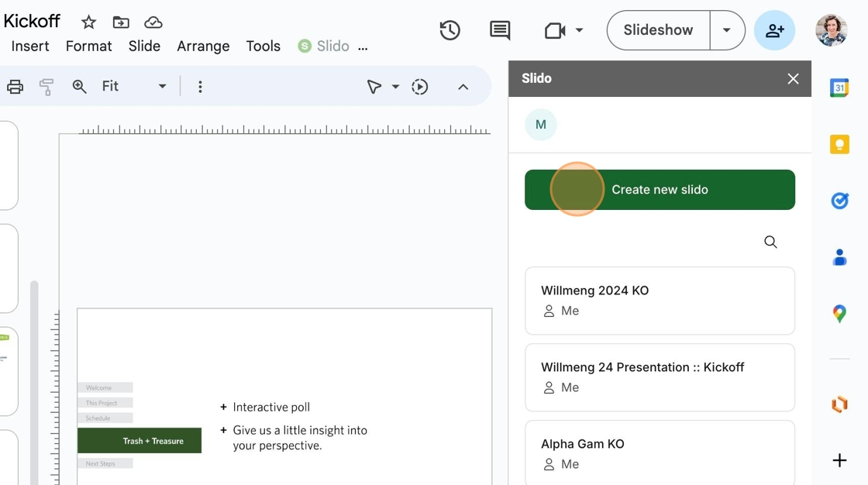The image size is (868, 485).
Task: Click the get add-ons plus icon
Action: click(840, 460)
